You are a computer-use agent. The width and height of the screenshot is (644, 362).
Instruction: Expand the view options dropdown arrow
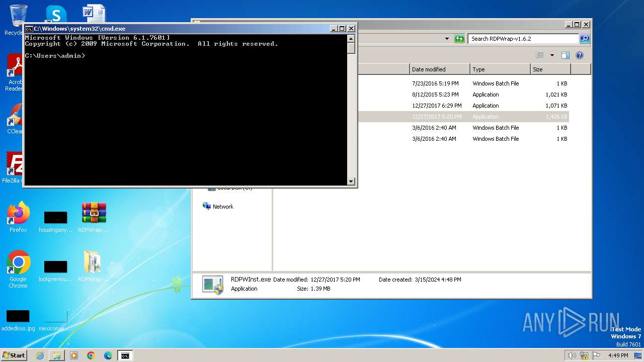(x=552, y=55)
